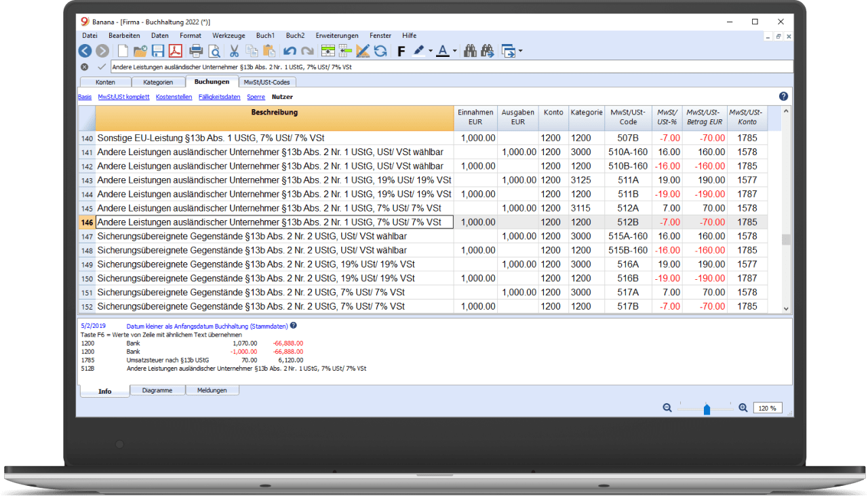Export to PDF using the red PDF icon
The image size is (868, 496).
point(176,51)
